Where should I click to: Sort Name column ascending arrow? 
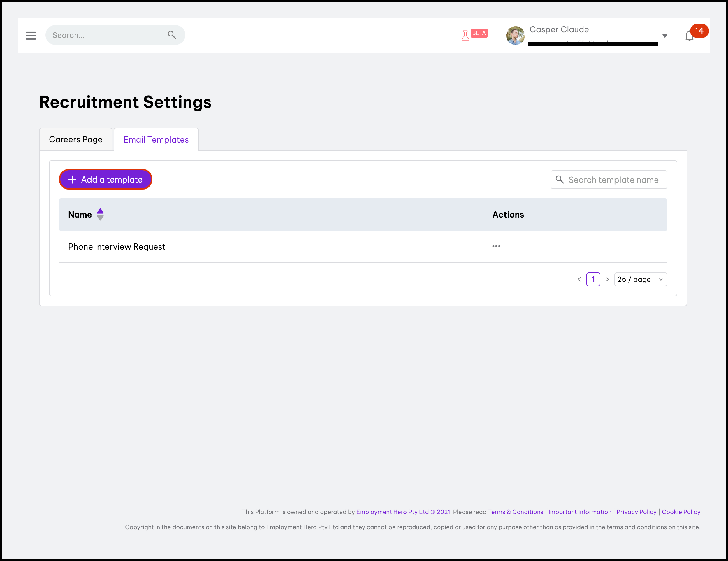pos(100,211)
